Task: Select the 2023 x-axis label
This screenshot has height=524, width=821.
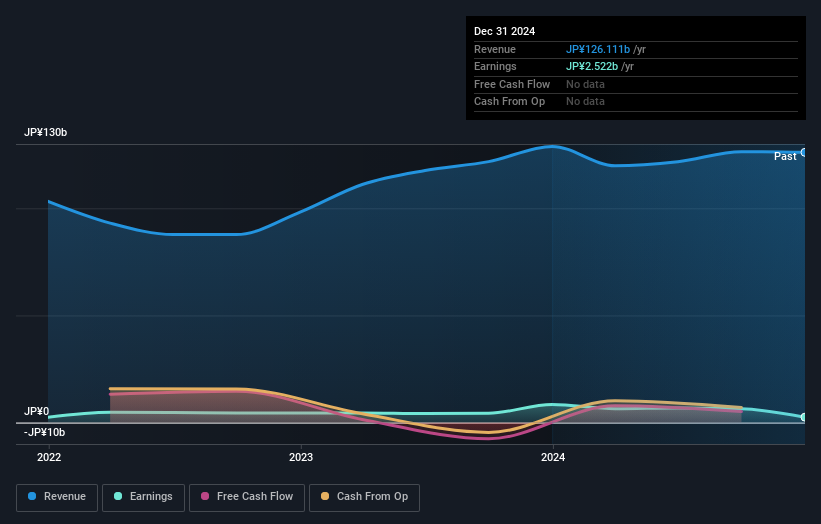Action: coord(301,457)
